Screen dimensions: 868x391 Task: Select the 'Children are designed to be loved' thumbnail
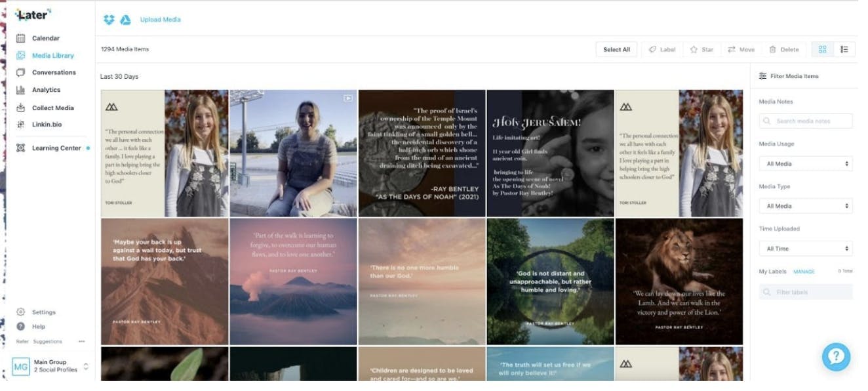pos(422,364)
